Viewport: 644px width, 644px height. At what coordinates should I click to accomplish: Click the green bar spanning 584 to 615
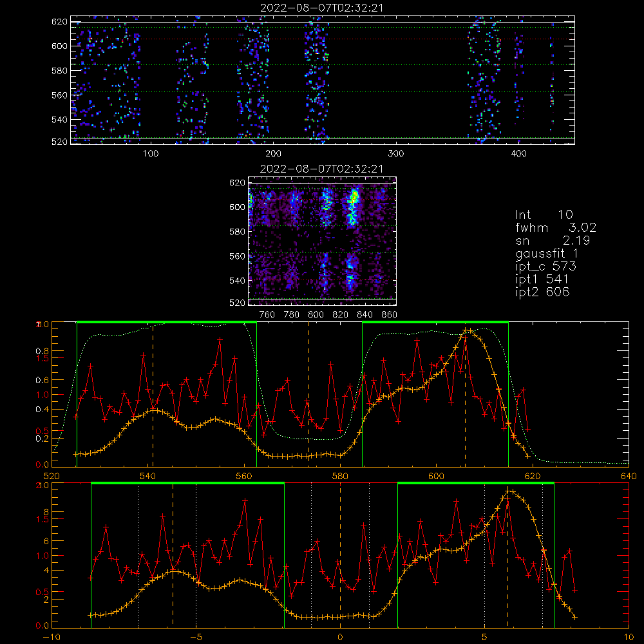pos(435,323)
